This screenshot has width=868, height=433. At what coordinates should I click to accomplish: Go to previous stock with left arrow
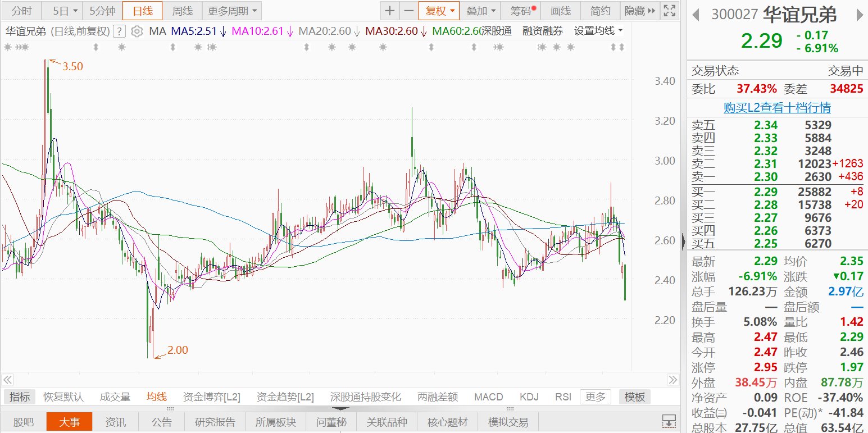tap(696, 15)
